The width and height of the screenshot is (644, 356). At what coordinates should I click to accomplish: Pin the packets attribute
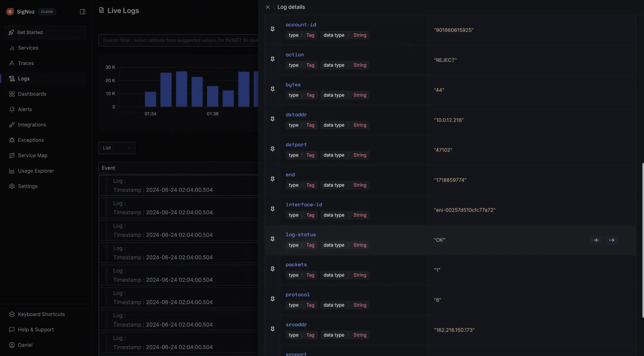click(x=272, y=269)
